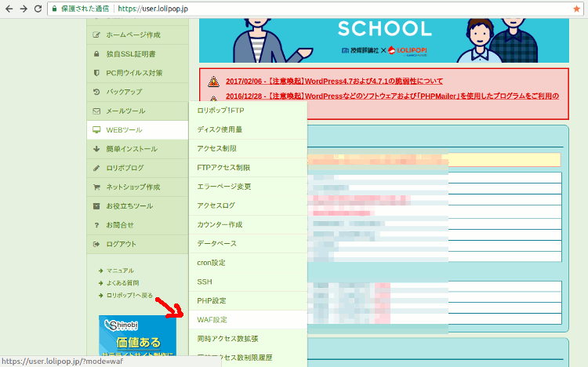Choose ロリポップ!FTP from the submenu

[x=248, y=111]
